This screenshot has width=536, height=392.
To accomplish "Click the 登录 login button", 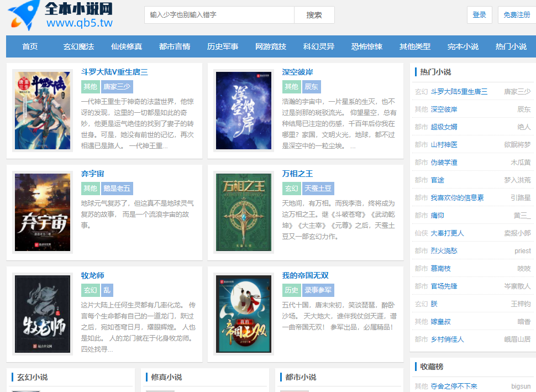I will [x=479, y=15].
